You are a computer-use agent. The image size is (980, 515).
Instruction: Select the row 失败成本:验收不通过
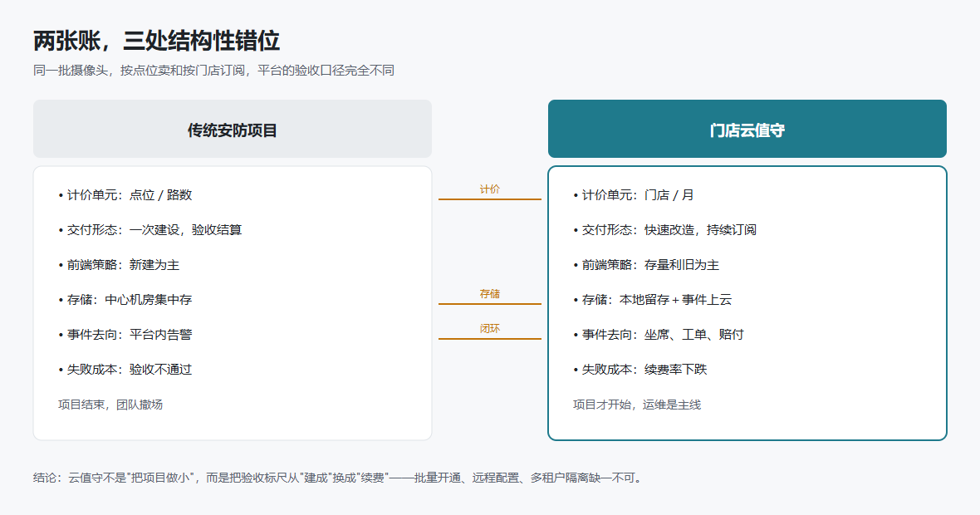tap(125, 370)
